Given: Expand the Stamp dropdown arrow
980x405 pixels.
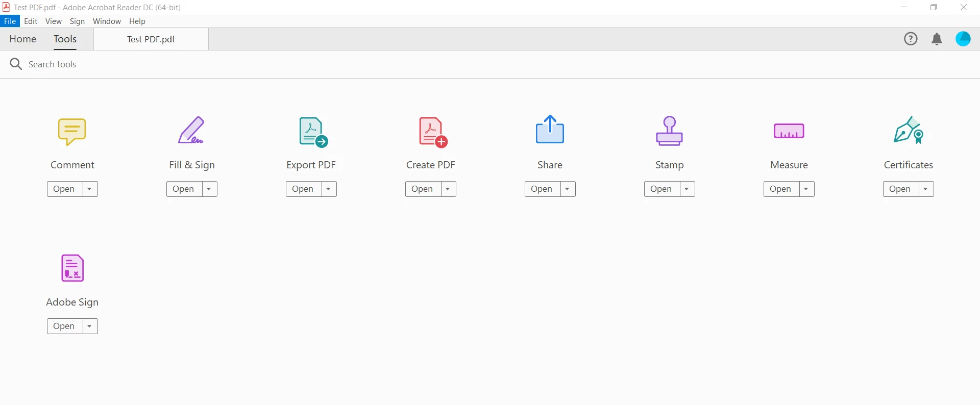Looking at the screenshot, I should [x=687, y=189].
